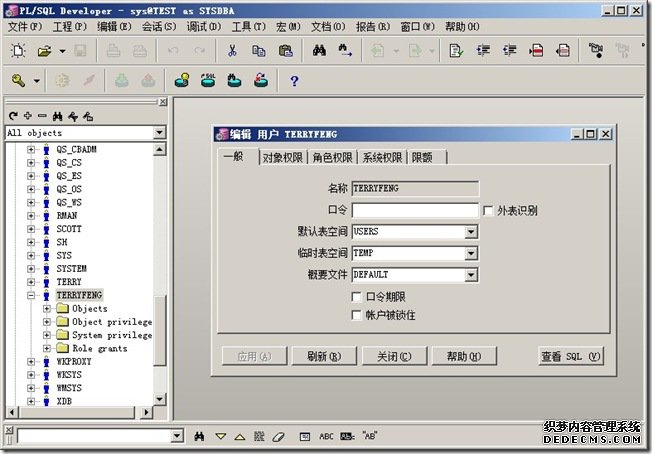The image size is (652, 454).
Task: Toggle the 帐户被锁住 checkbox
Action: (x=357, y=315)
